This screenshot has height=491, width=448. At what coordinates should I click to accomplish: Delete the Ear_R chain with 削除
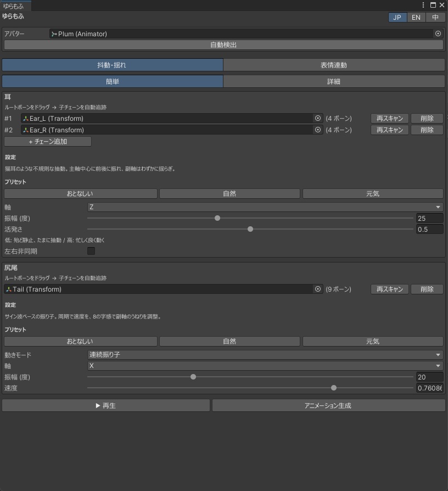click(x=427, y=130)
